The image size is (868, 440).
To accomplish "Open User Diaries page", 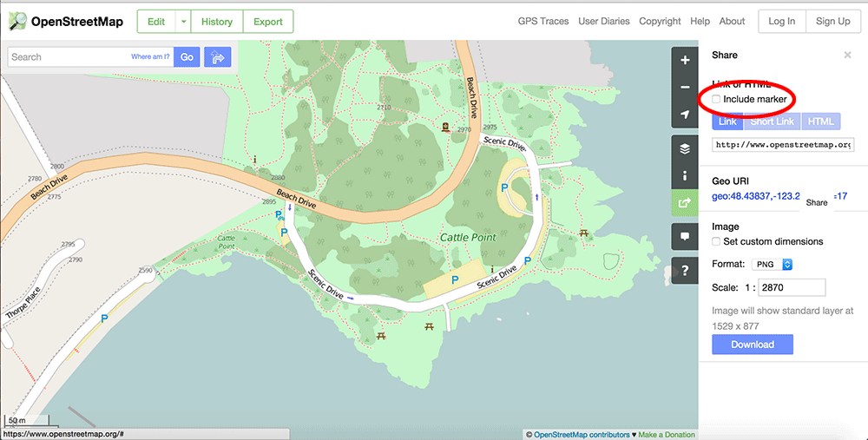I will coord(604,21).
